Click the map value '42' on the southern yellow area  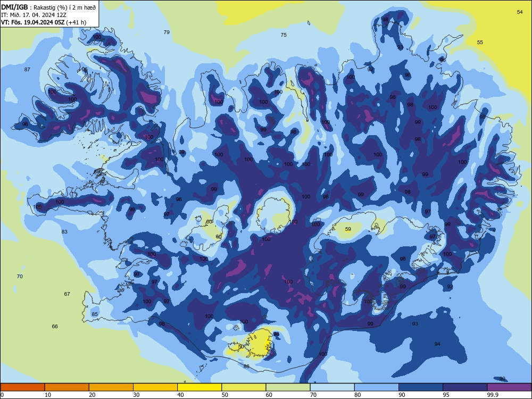point(269,349)
